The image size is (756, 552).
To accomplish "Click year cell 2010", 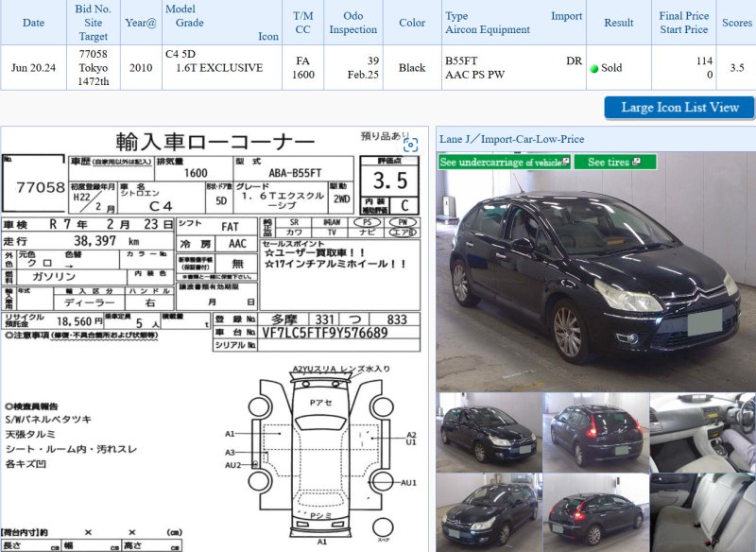I will 141,68.
